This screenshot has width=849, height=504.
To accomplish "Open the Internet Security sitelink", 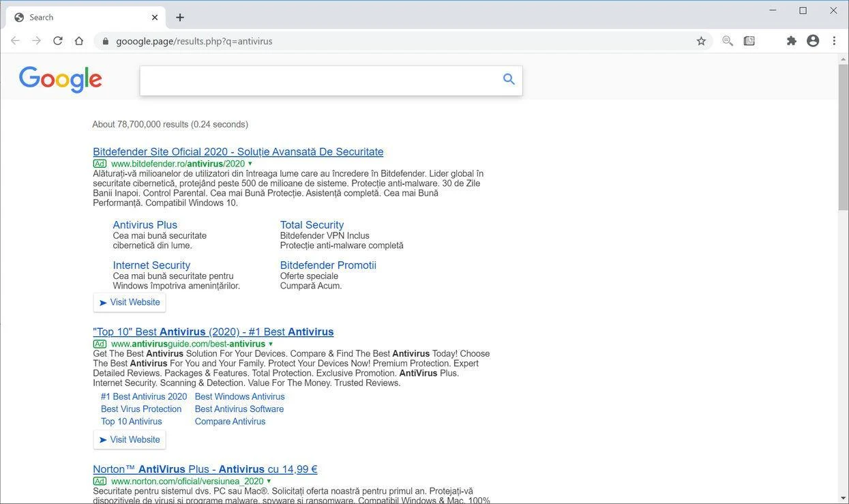I will [x=151, y=265].
